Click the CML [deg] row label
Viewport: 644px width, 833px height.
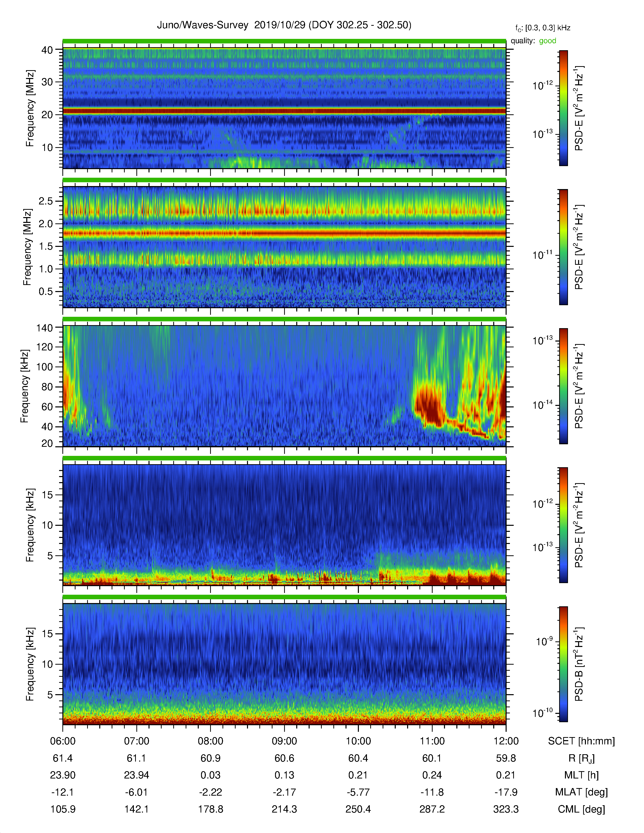point(581,809)
